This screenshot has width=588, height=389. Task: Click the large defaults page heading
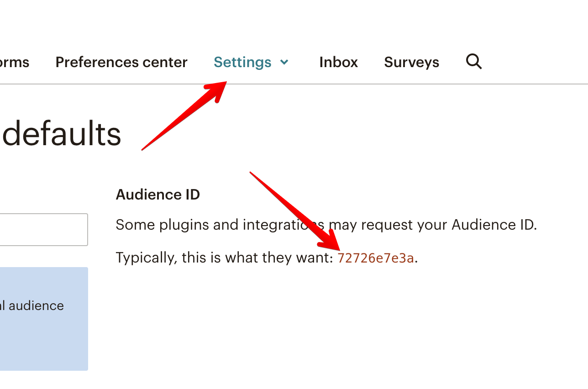click(x=62, y=134)
